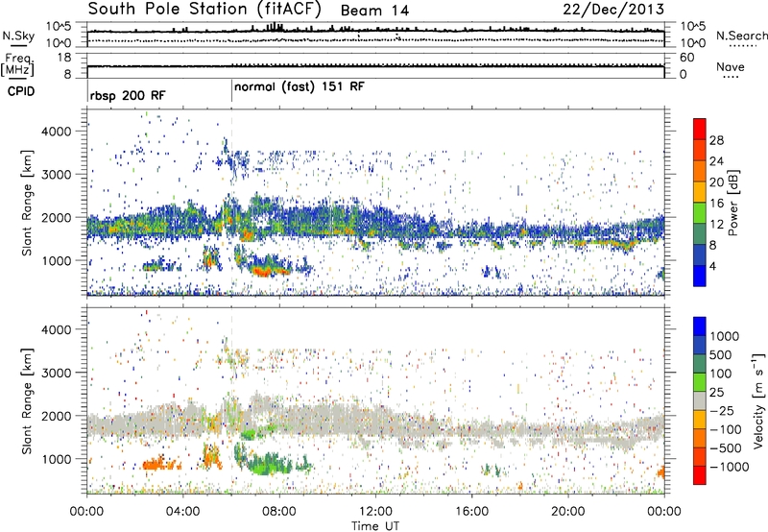768x532 pixels.
Task: Click the gray -25 to 25 velocity swatch
Action: point(700,400)
